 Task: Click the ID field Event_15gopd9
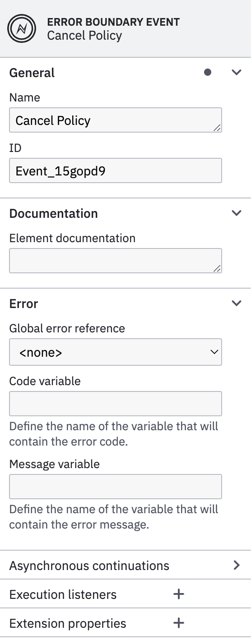[116, 170]
